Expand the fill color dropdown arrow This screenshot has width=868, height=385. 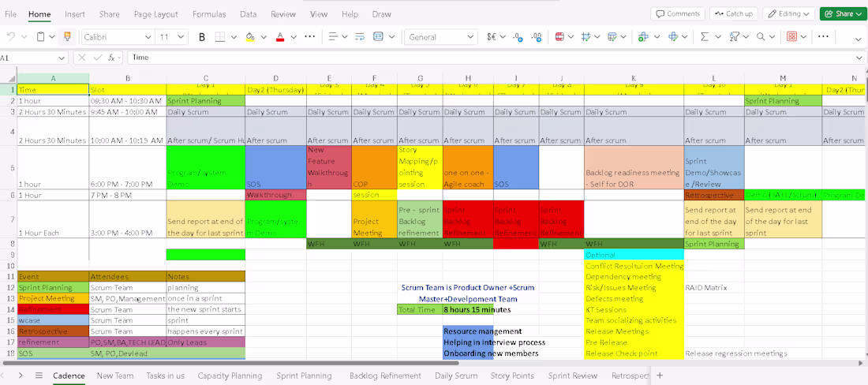(x=264, y=37)
